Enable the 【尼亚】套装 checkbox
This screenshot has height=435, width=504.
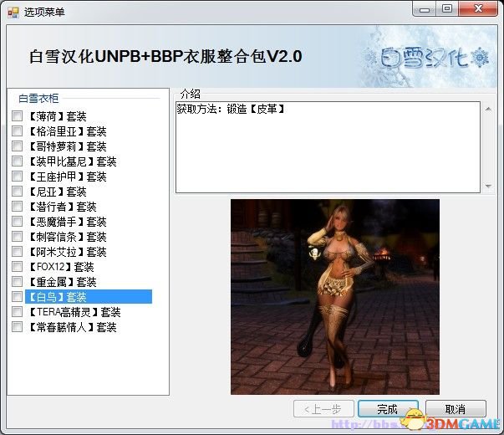tap(17, 191)
